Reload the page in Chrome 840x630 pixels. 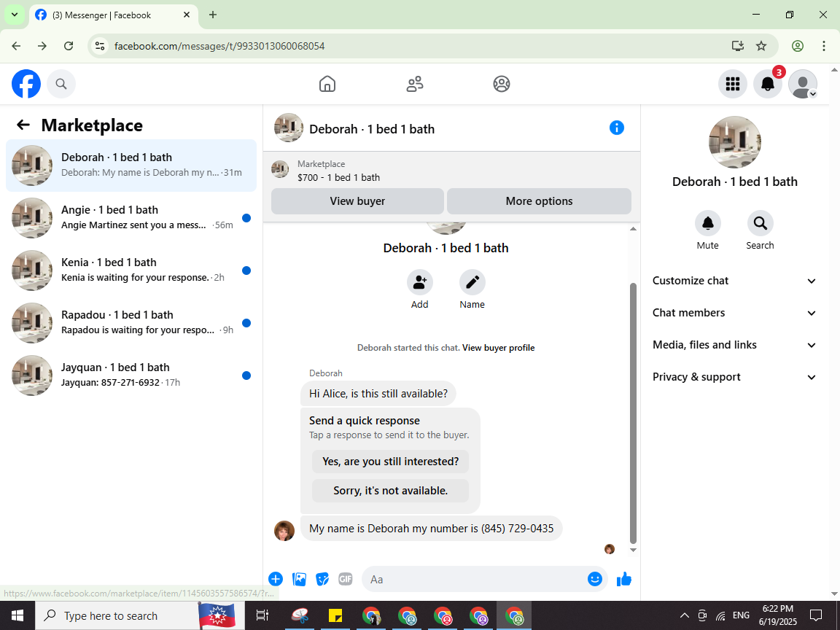click(x=69, y=46)
